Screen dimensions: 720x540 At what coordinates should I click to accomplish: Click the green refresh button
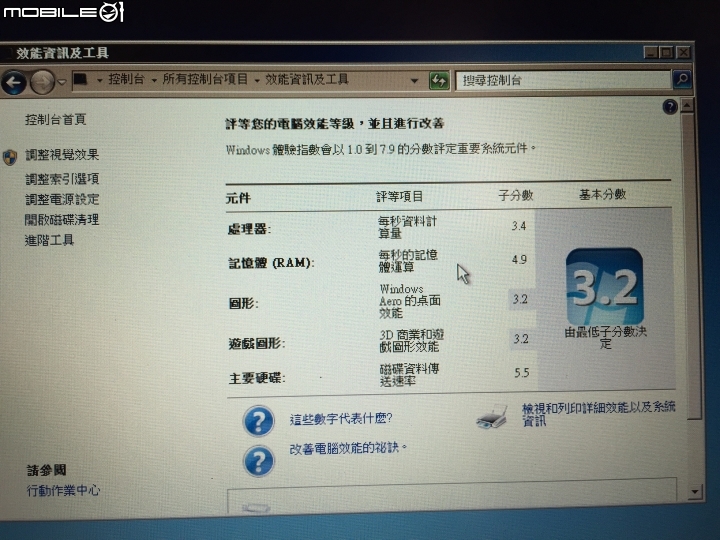point(439,81)
